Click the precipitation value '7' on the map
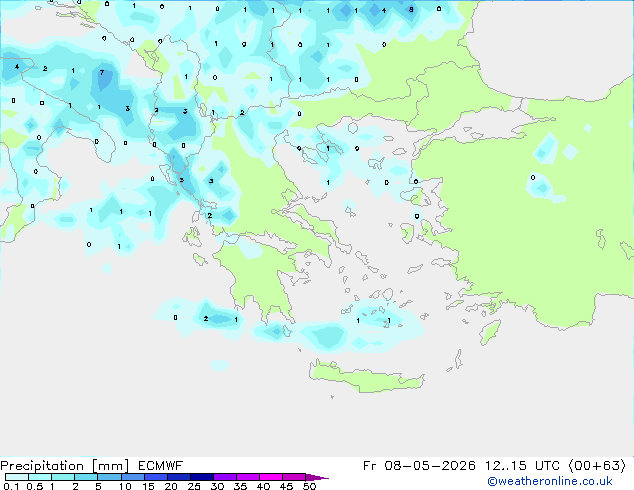 click(x=101, y=72)
